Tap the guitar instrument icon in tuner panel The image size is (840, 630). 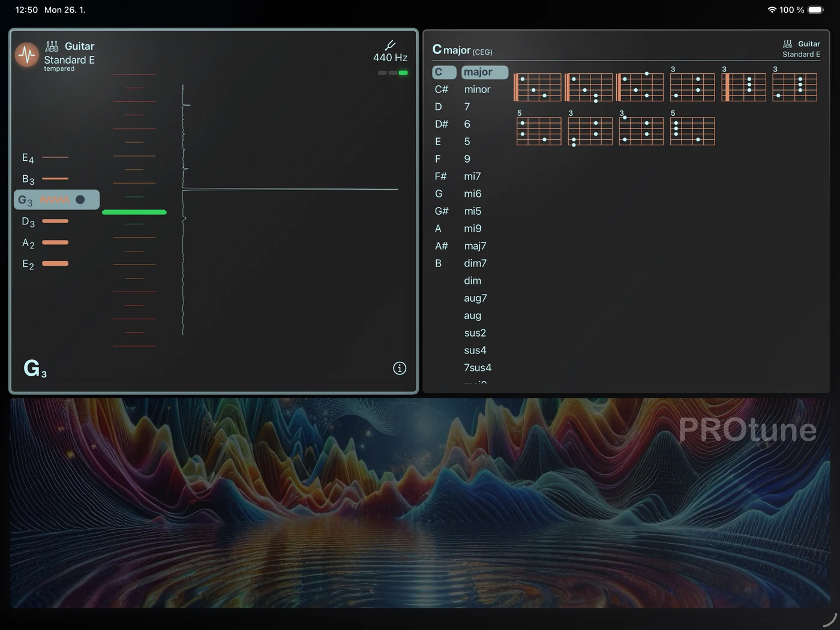click(52, 46)
